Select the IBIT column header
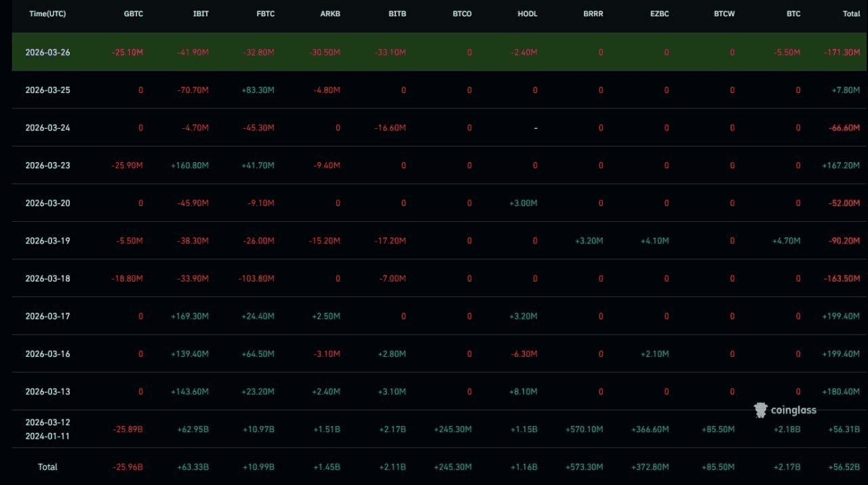868x485 pixels. (201, 14)
